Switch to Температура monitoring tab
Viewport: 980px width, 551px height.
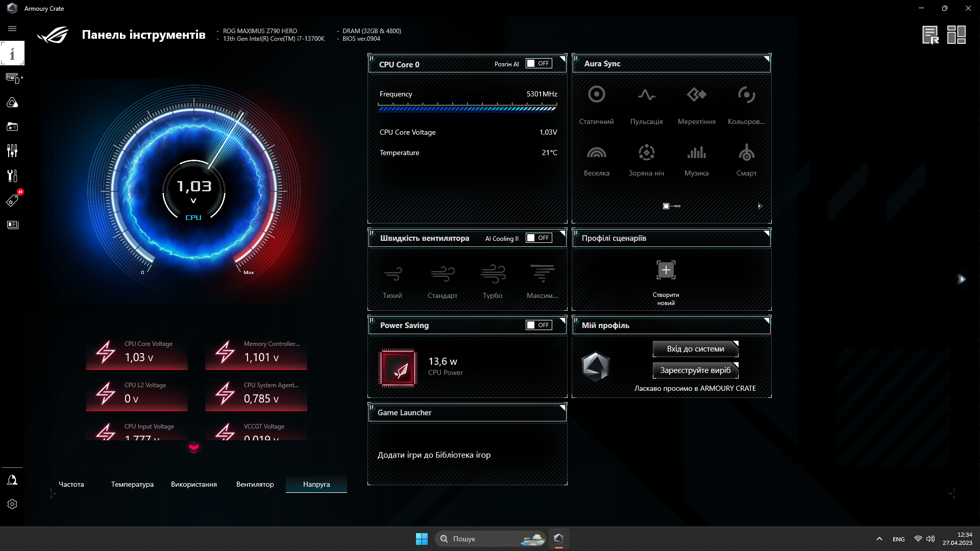[x=133, y=484]
